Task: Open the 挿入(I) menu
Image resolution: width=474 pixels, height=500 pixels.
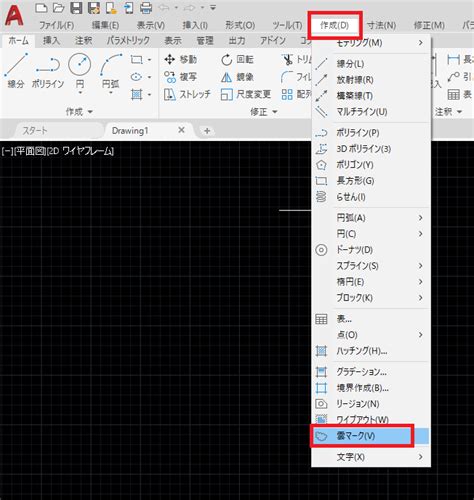Action: 195,25
